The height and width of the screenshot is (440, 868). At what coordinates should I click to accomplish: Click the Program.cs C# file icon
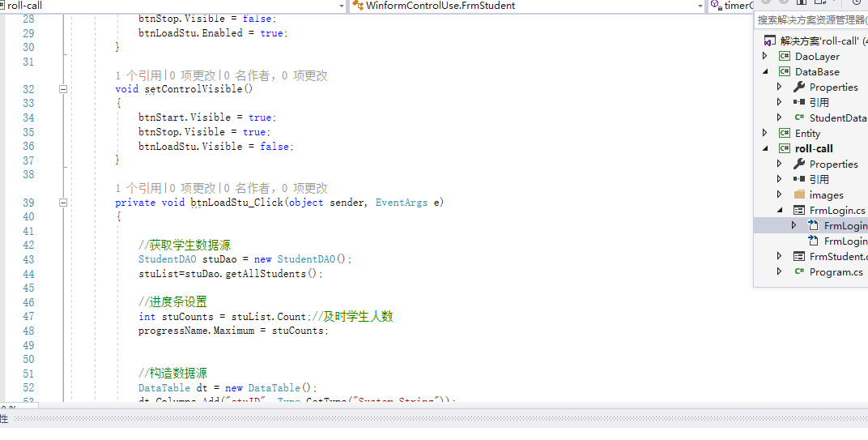point(799,271)
